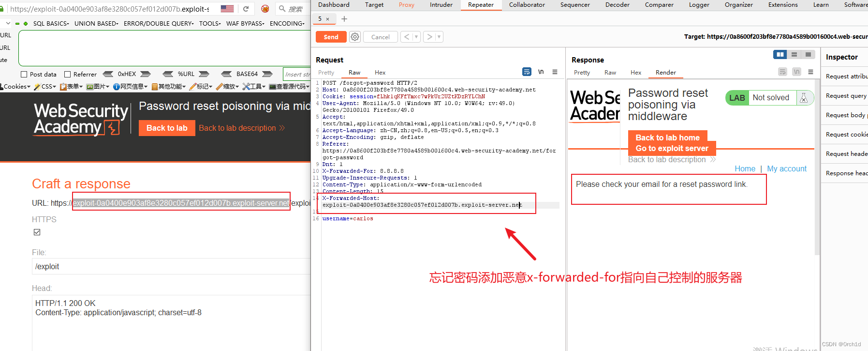868x351 pixels.
Task: Click the right arrow beside BASE64
Action: pyautogui.click(x=267, y=74)
